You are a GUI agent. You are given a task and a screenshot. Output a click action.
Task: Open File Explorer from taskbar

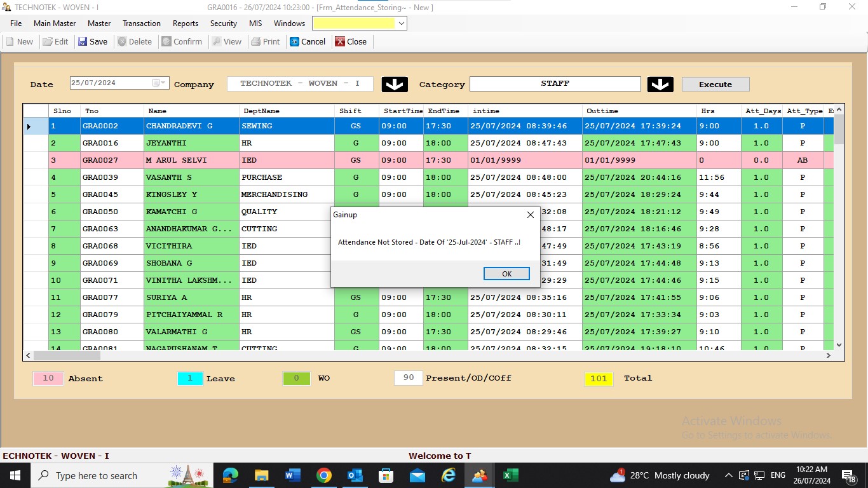[261, 475]
